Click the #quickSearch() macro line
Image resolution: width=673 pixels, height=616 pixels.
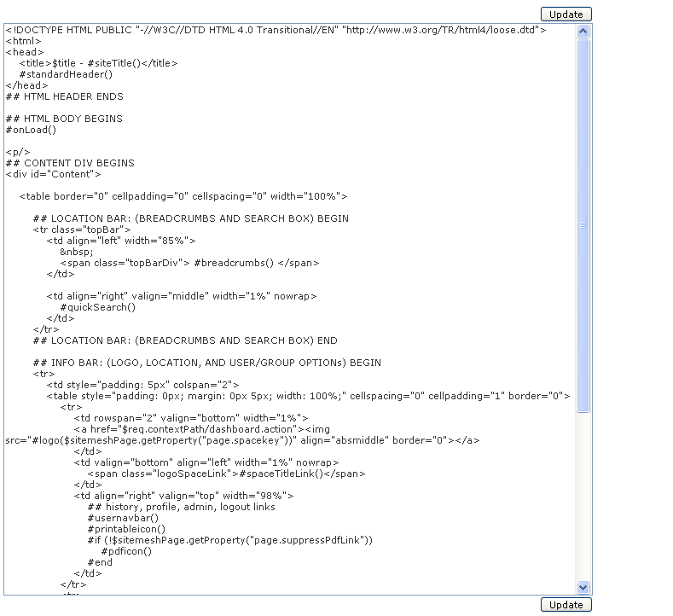(97, 307)
